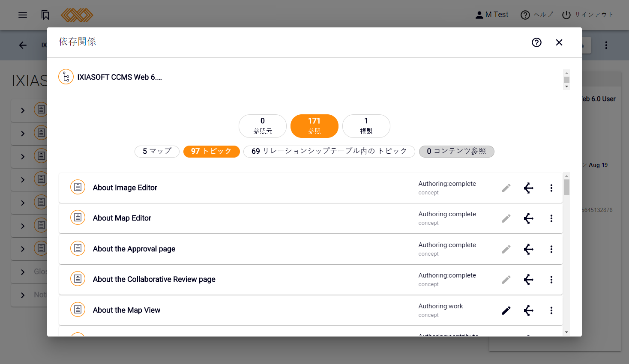Screen dimensions: 629x364
Task: Select the 0 参照元 tab
Action: click(263, 126)
